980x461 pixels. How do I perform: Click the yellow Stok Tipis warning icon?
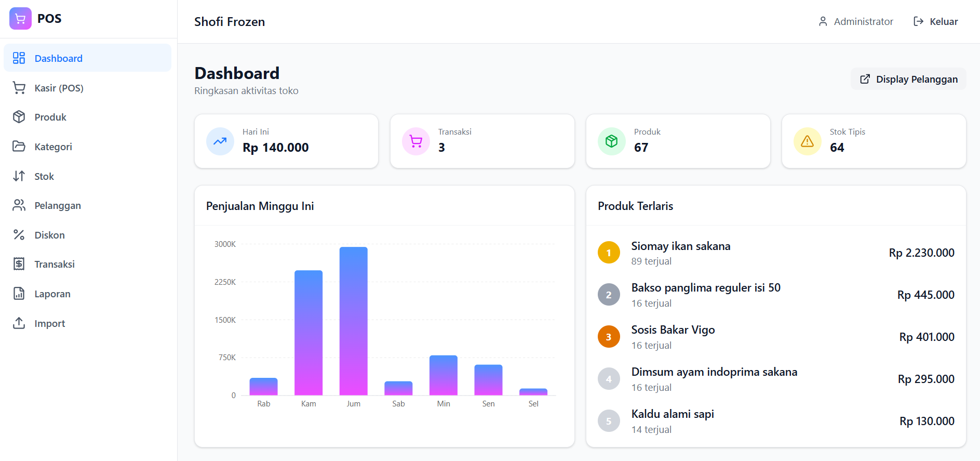click(x=807, y=141)
